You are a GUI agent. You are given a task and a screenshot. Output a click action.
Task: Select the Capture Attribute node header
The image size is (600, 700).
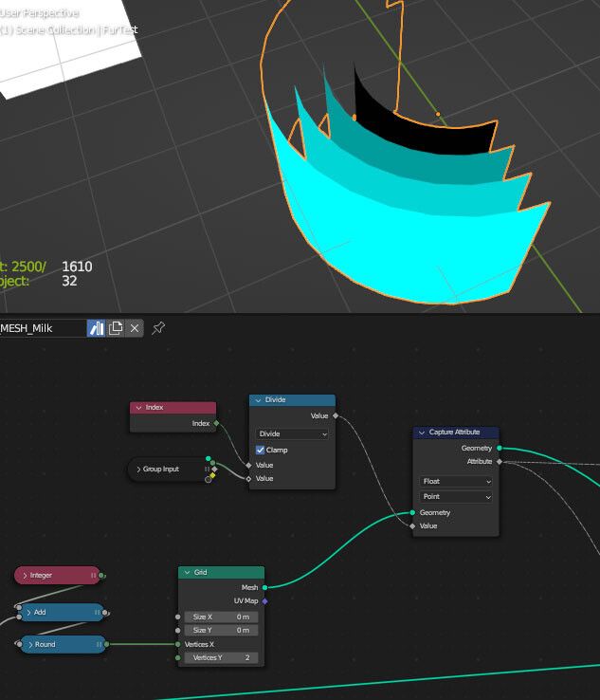456,433
